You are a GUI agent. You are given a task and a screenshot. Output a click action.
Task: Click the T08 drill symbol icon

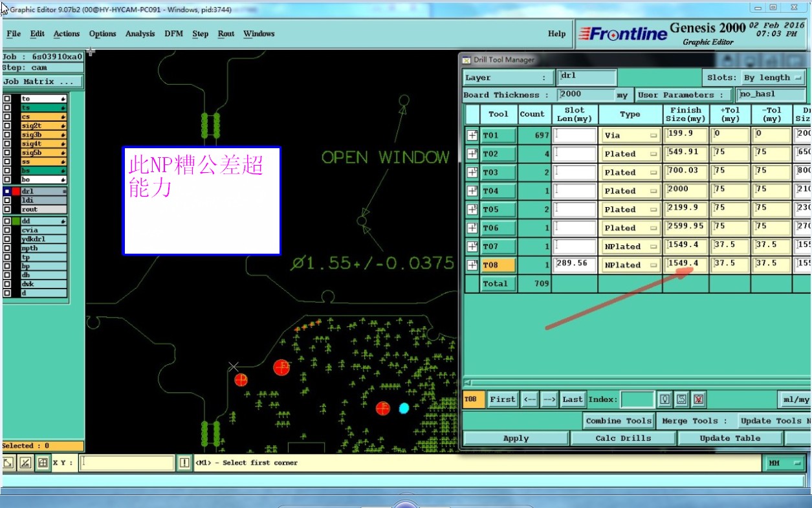pos(472,265)
